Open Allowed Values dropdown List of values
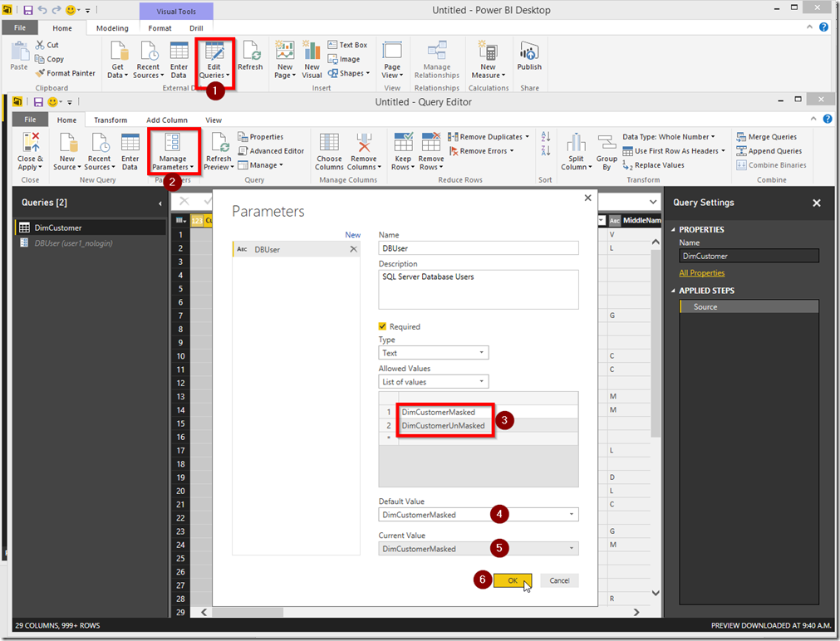 coord(434,382)
